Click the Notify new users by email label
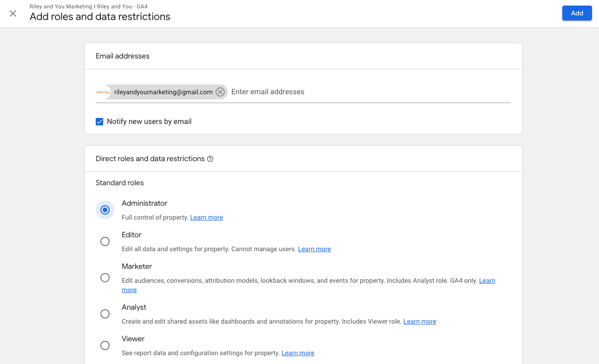 coord(149,122)
